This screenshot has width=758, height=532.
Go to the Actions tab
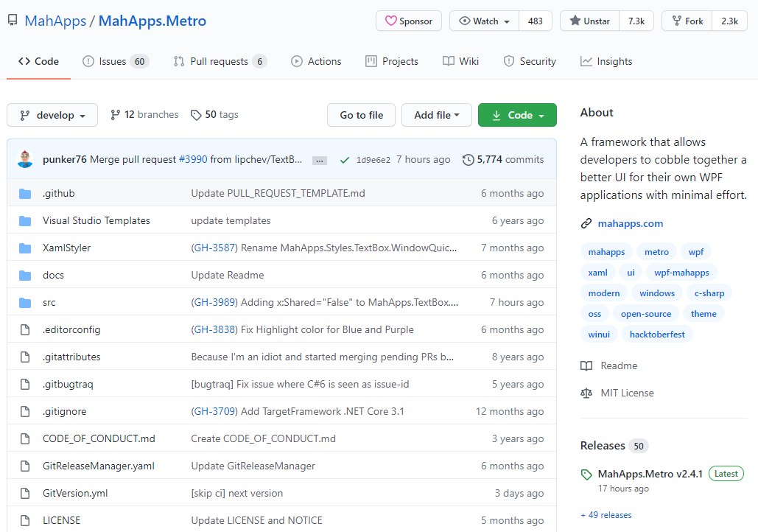tap(316, 61)
